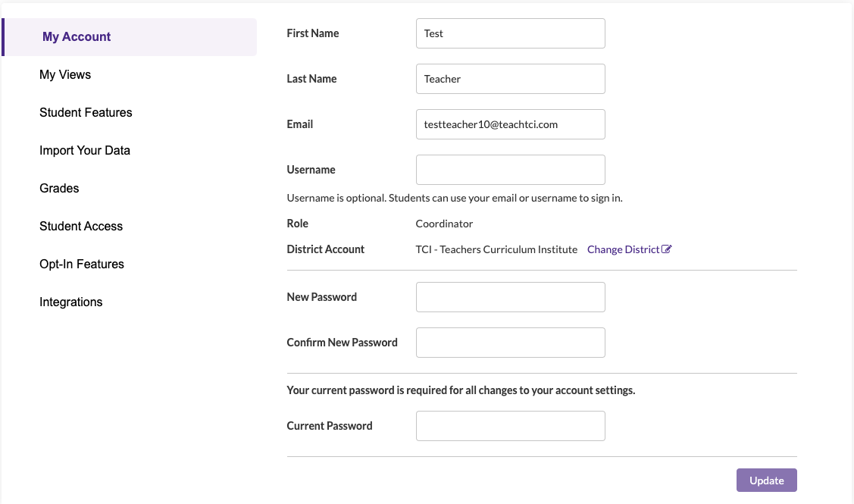
Task: Switch to the Grades settings
Action: point(59,189)
